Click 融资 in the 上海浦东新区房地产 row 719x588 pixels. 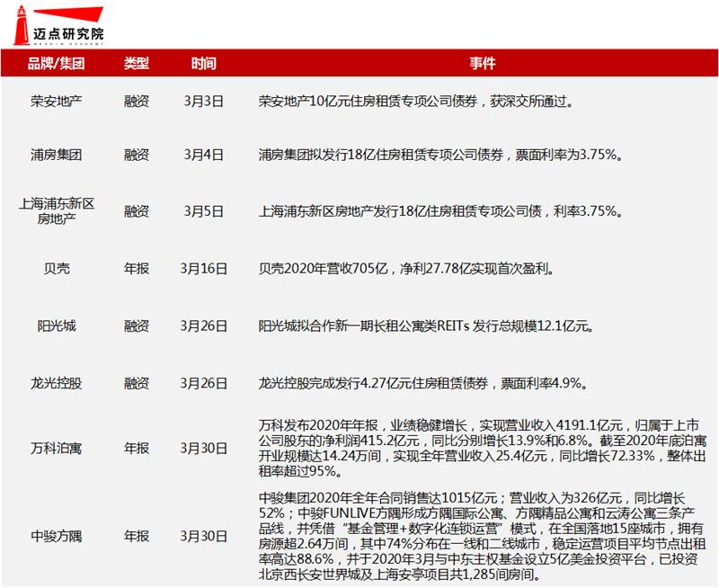137,211
